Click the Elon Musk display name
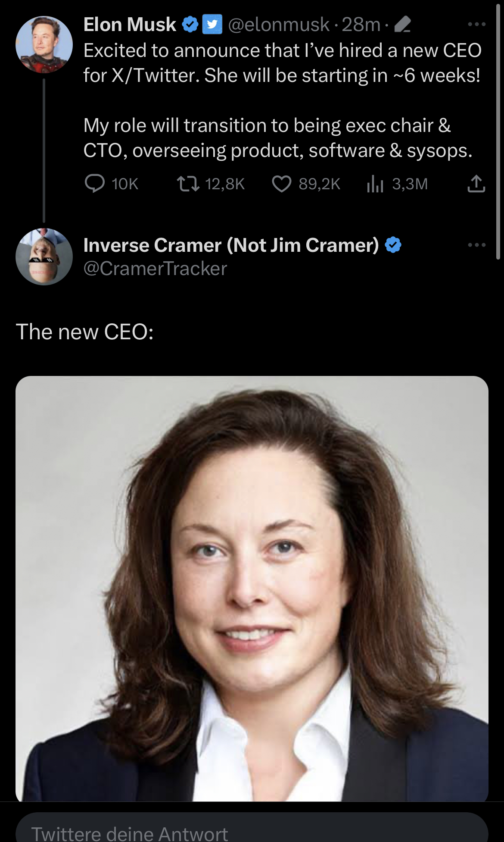The height and width of the screenshot is (842, 504). [x=130, y=25]
